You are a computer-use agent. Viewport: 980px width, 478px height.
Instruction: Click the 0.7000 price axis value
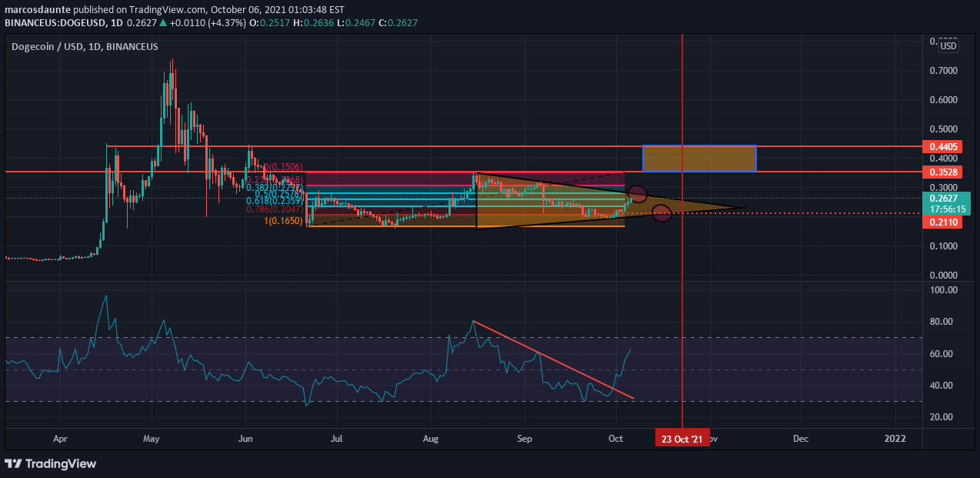[942, 70]
